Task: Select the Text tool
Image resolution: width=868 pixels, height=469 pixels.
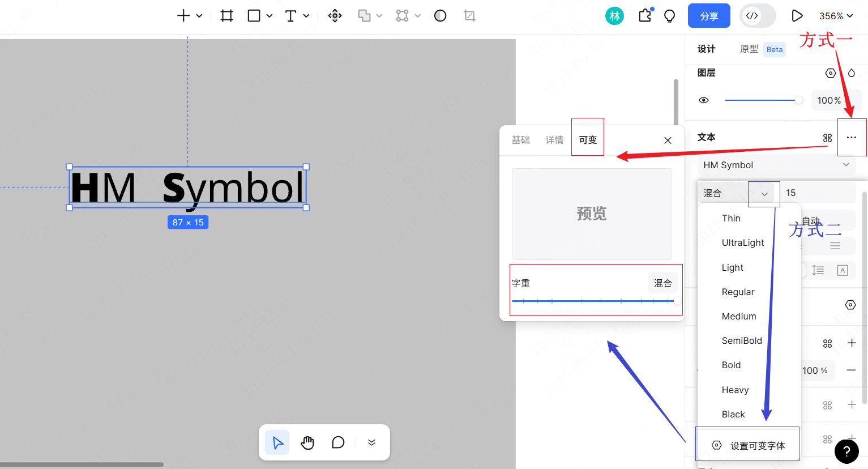Action: (290, 16)
